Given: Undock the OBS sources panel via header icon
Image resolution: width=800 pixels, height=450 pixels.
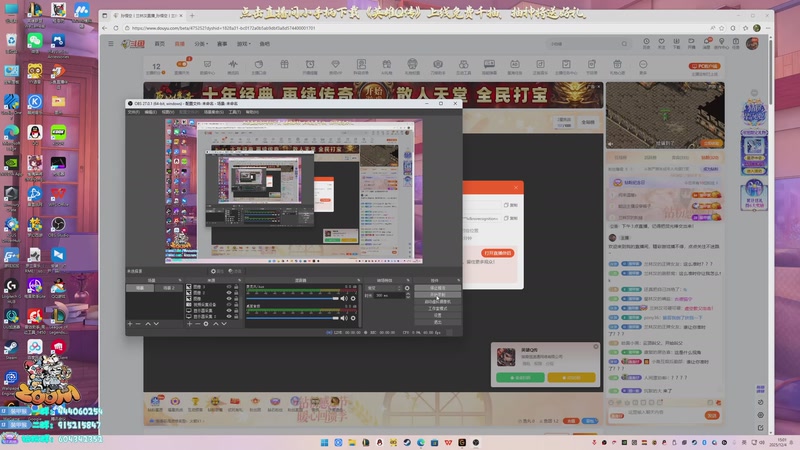Looking at the screenshot, I should (239, 280).
